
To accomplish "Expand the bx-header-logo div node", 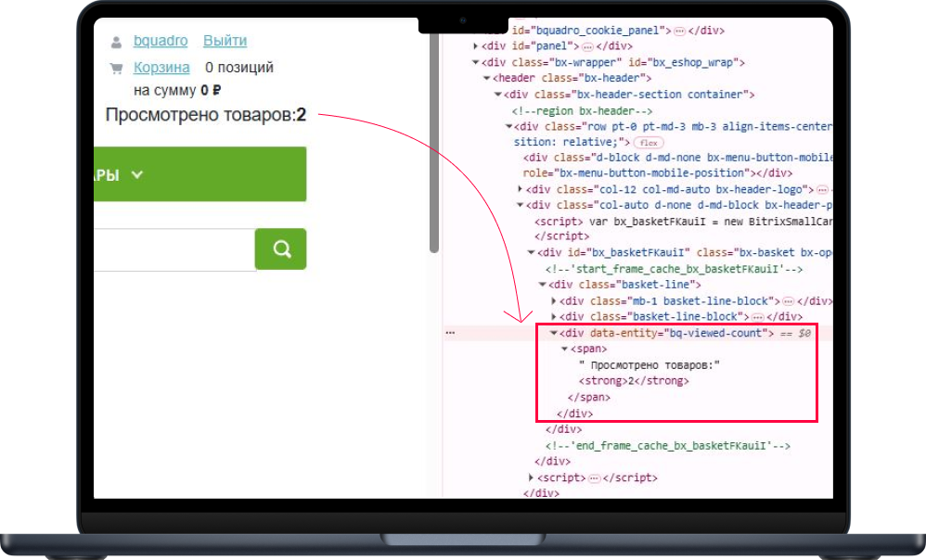I will click(520, 190).
